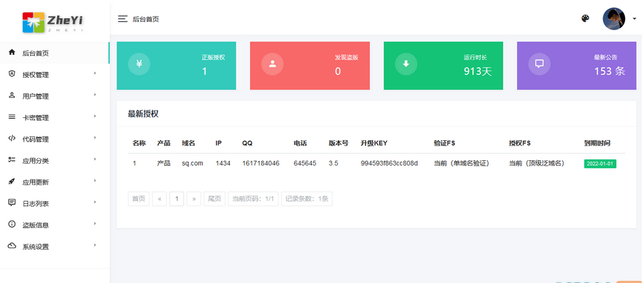
Task: Click the 后台首页 header breadcrumb text
Action: click(x=146, y=19)
